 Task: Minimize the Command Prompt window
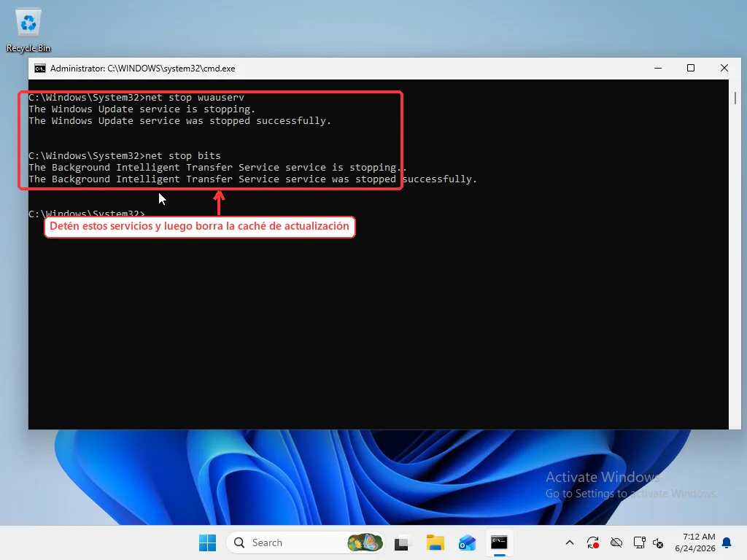(x=658, y=68)
